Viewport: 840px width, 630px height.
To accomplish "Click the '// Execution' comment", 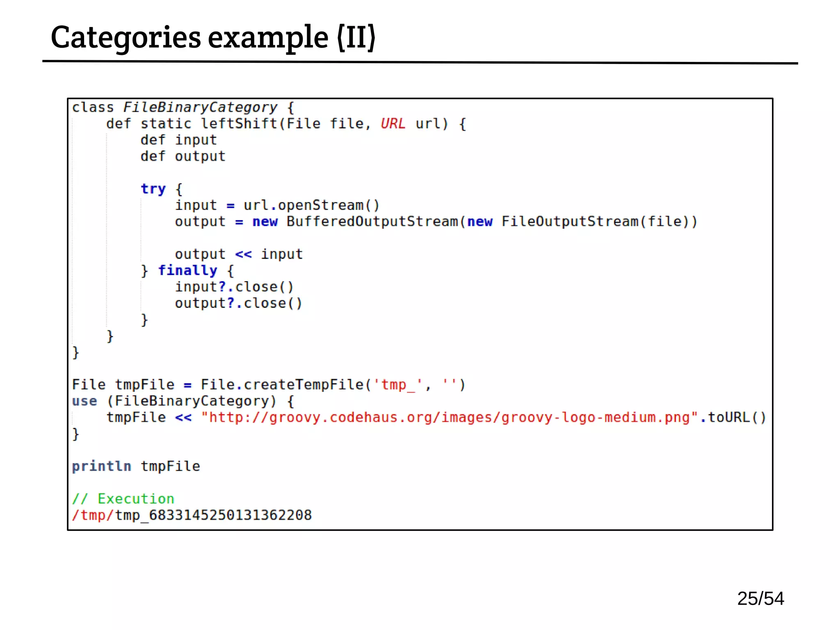I will [x=123, y=499].
